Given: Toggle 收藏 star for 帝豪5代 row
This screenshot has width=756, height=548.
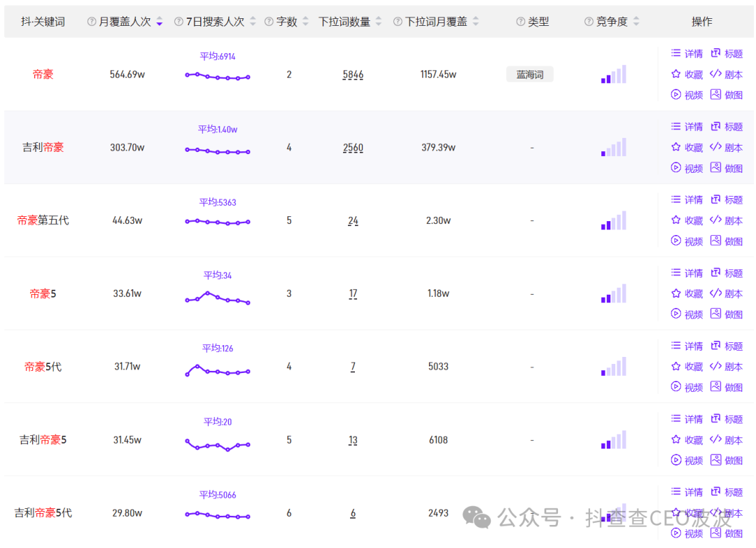Looking at the screenshot, I should [x=676, y=366].
